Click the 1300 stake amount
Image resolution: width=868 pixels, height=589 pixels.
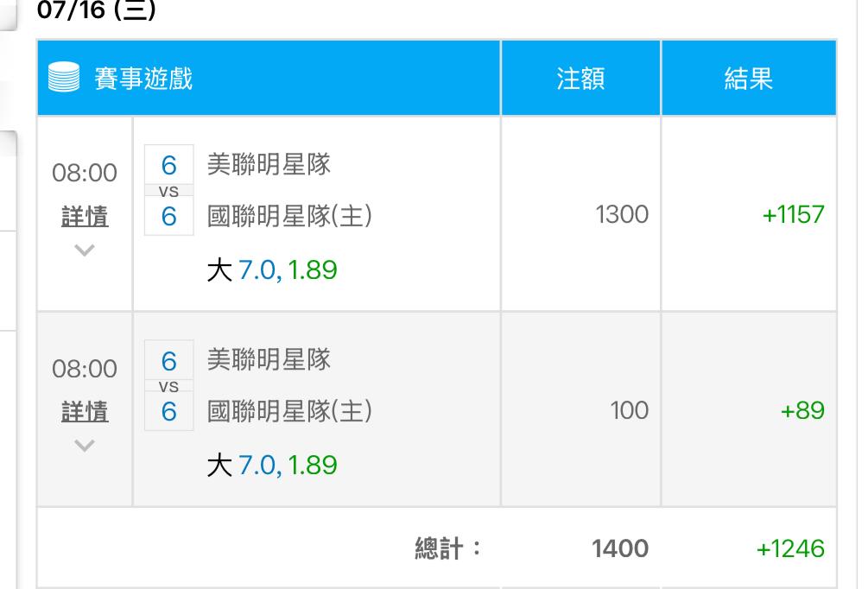(622, 214)
